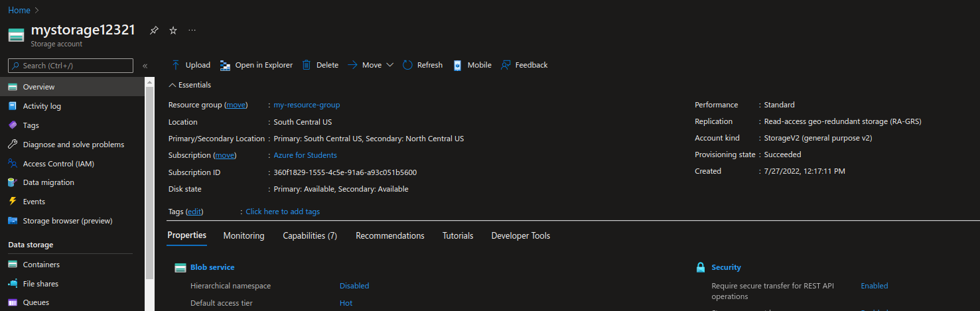
Task: Go to Home breadcrumb link
Action: point(19,11)
